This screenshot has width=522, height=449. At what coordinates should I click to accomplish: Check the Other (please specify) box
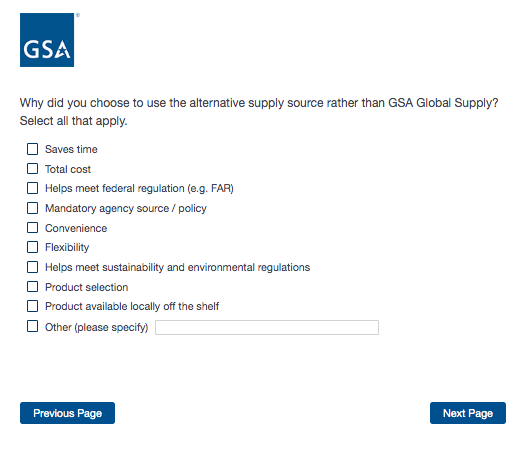[32, 326]
